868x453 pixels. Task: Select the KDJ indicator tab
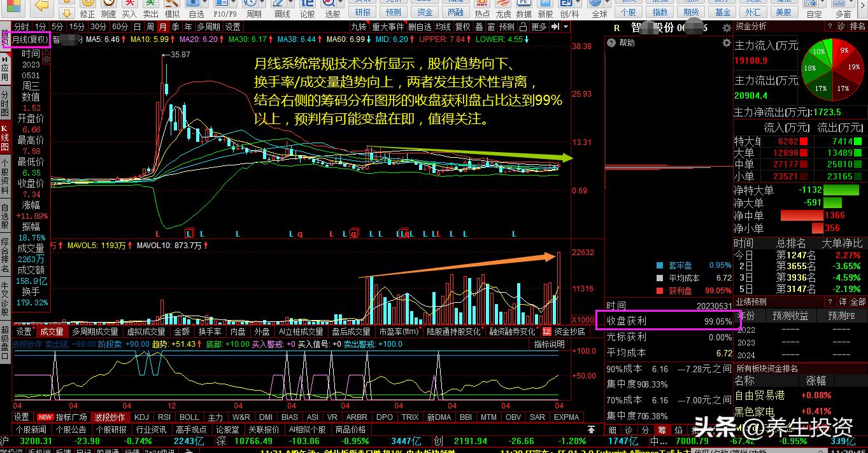141,417
